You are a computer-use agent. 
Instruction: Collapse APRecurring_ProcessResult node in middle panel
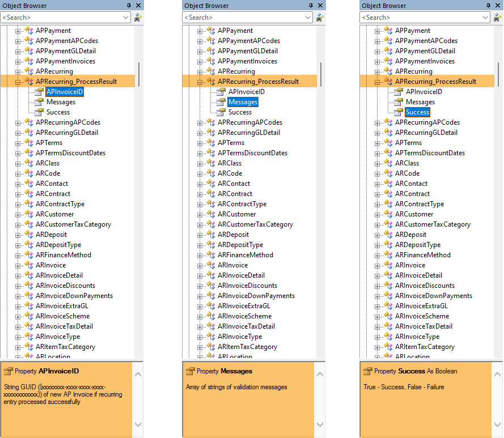(200, 82)
